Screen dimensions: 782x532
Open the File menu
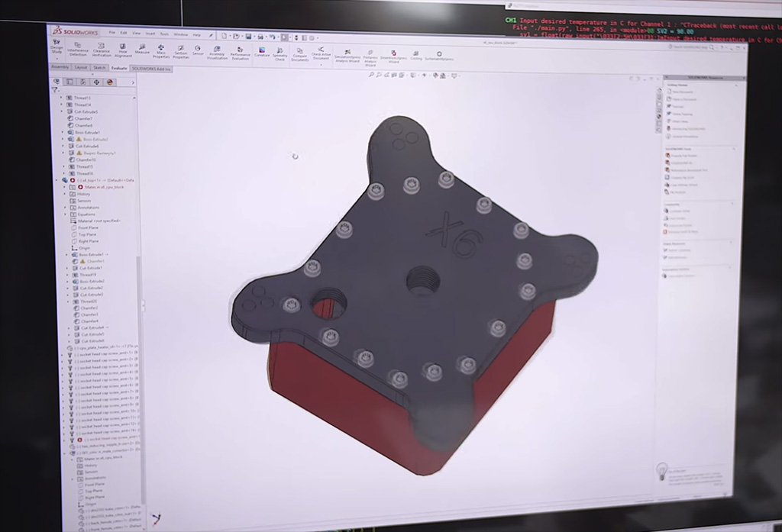[112, 32]
